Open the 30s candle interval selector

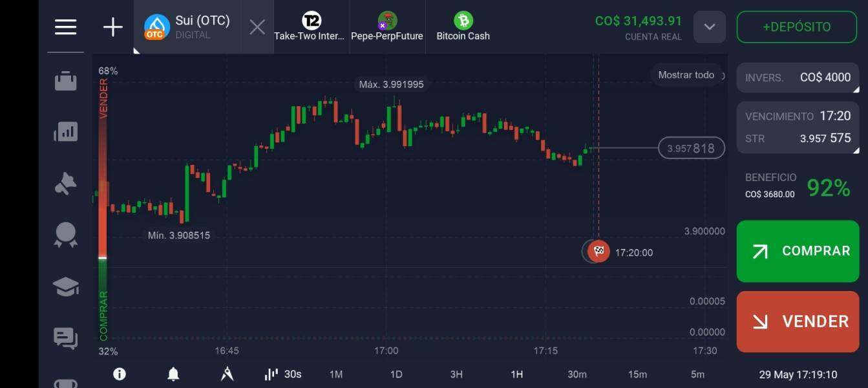point(283,374)
